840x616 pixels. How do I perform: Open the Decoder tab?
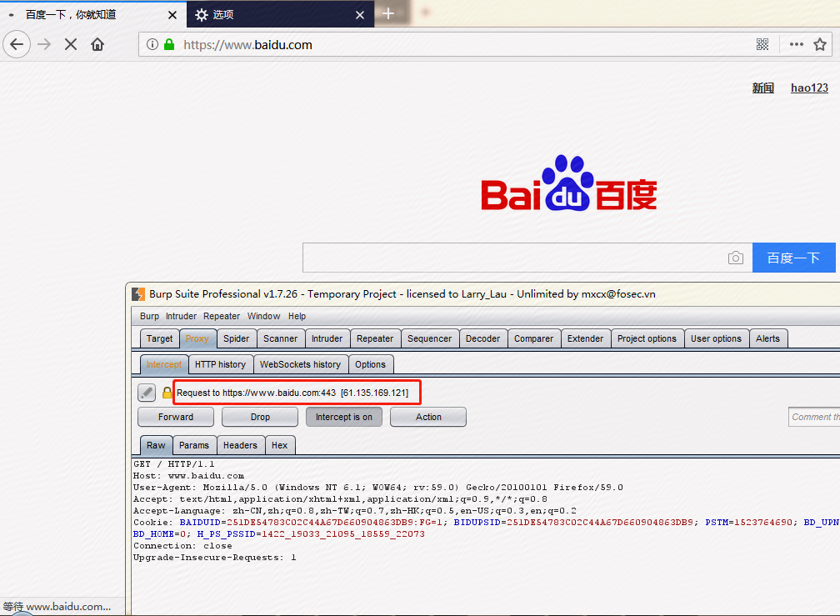[x=482, y=338]
